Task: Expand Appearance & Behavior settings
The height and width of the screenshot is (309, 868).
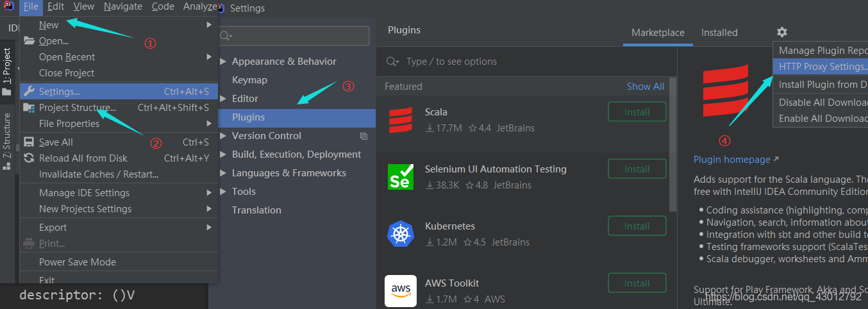Action: (223, 62)
